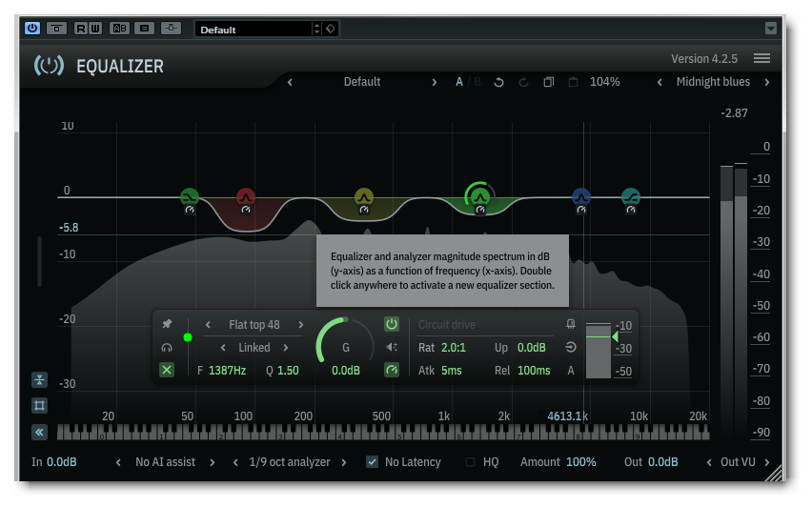
Task: Select the red bell band node
Action: tap(246, 196)
